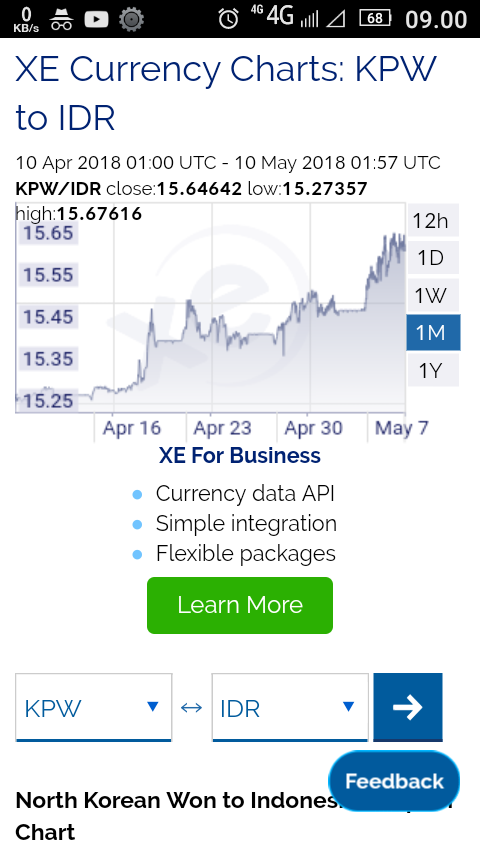Tap the incognito icon in status bar

[61, 20]
